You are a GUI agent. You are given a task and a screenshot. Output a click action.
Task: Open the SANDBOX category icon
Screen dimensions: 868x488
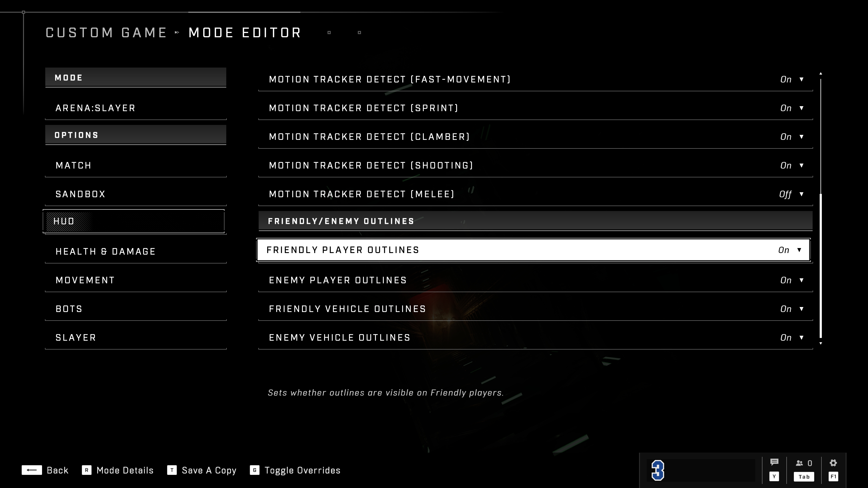coord(135,194)
